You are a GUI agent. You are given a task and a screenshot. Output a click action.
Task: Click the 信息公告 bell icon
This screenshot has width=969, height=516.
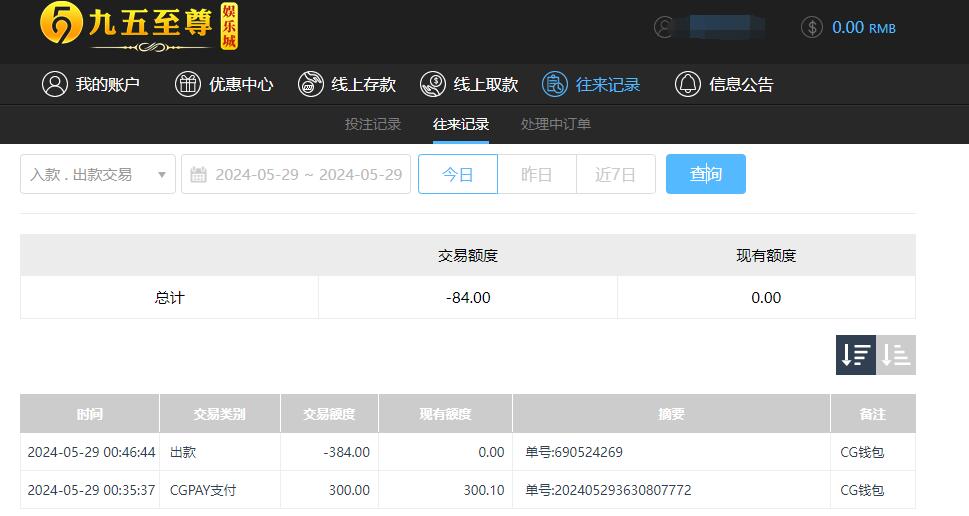pyautogui.click(x=688, y=84)
